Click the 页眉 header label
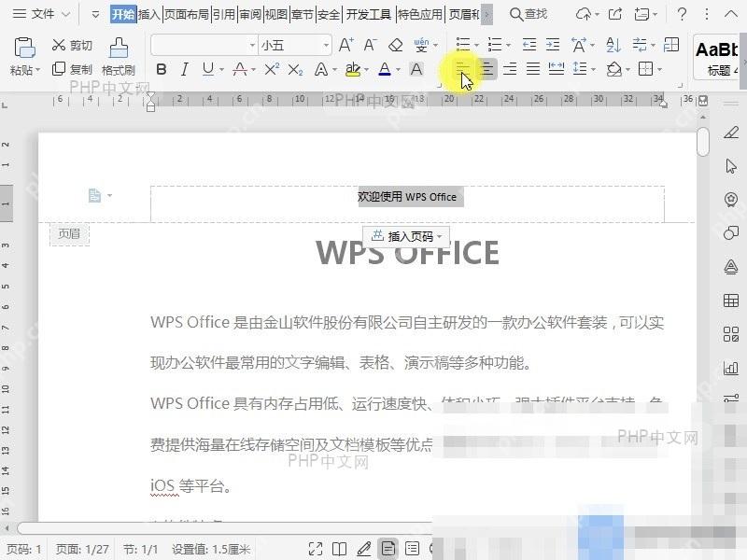747x560 pixels. [x=69, y=234]
